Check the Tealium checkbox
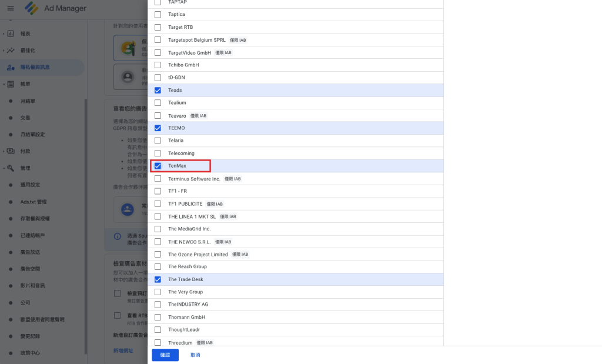602x364 pixels. (x=158, y=102)
